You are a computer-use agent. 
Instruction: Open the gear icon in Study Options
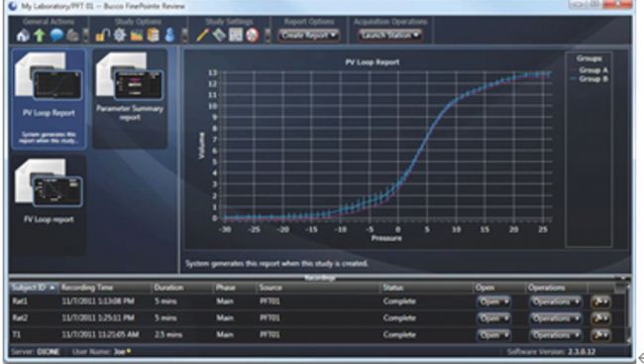pos(120,36)
